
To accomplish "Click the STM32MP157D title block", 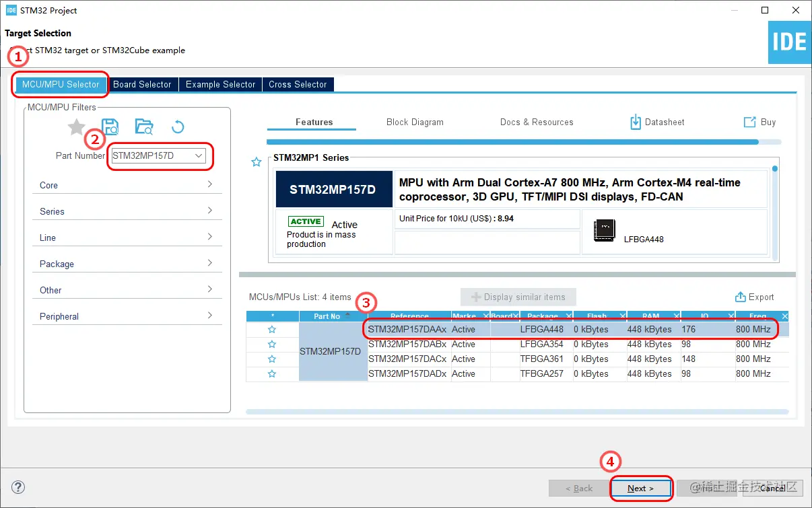I will pos(333,190).
